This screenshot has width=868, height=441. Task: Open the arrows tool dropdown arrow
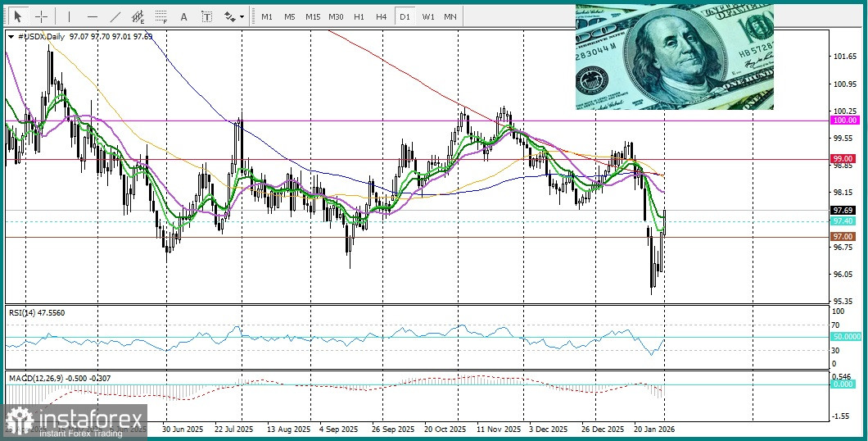tap(242, 17)
